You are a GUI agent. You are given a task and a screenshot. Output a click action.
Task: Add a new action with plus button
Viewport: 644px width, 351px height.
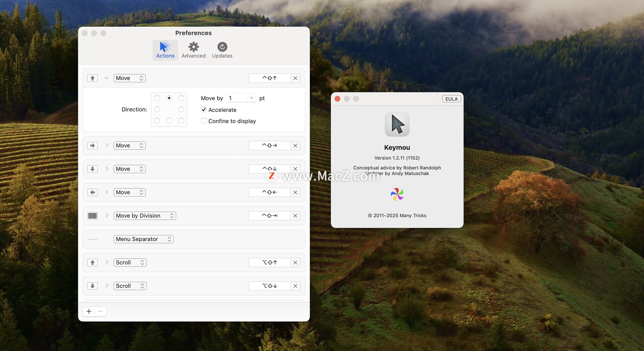[89, 312]
